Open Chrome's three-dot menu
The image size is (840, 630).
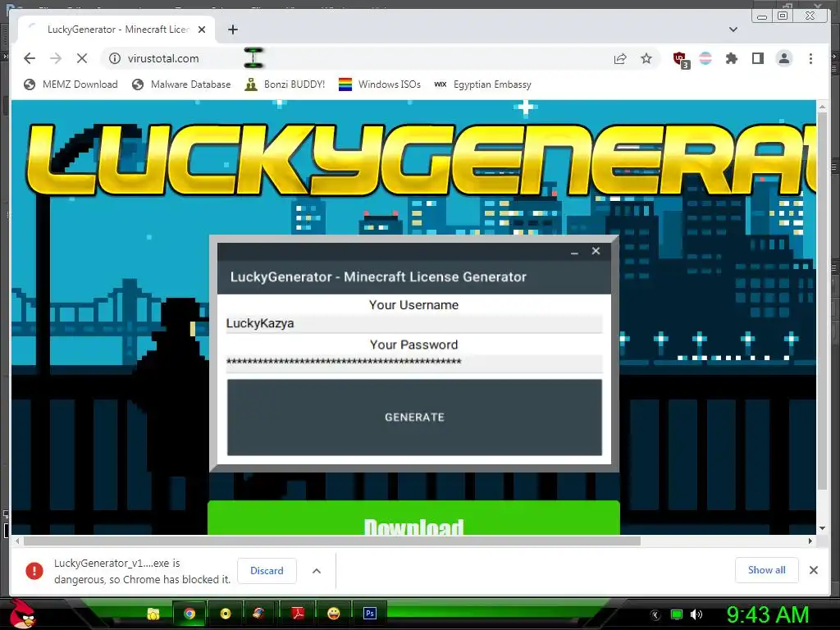tap(810, 58)
